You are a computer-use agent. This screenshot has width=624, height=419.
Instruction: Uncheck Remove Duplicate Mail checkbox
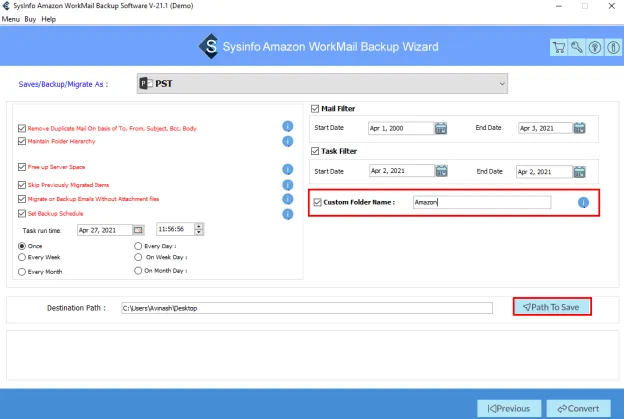(x=22, y=128)
